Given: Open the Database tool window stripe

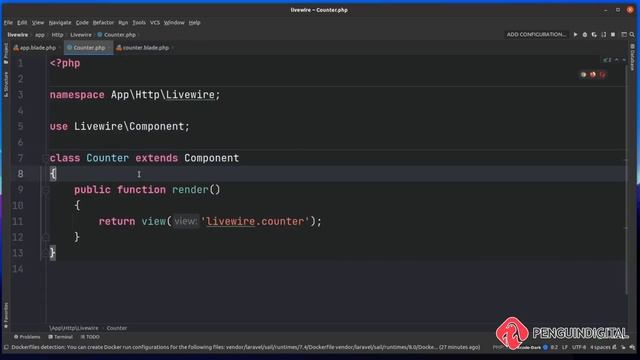Looking at the screenshot, I should pos(633,57).
